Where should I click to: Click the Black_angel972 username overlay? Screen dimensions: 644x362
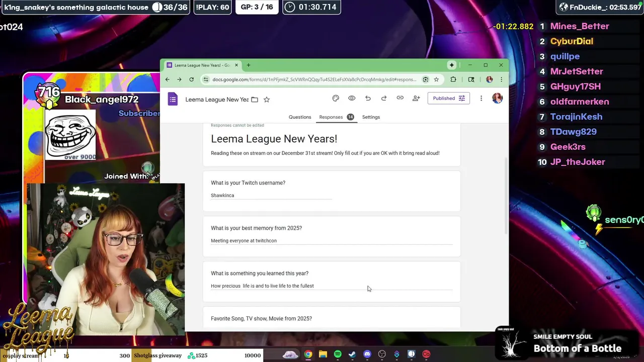[x=102, y=100]
